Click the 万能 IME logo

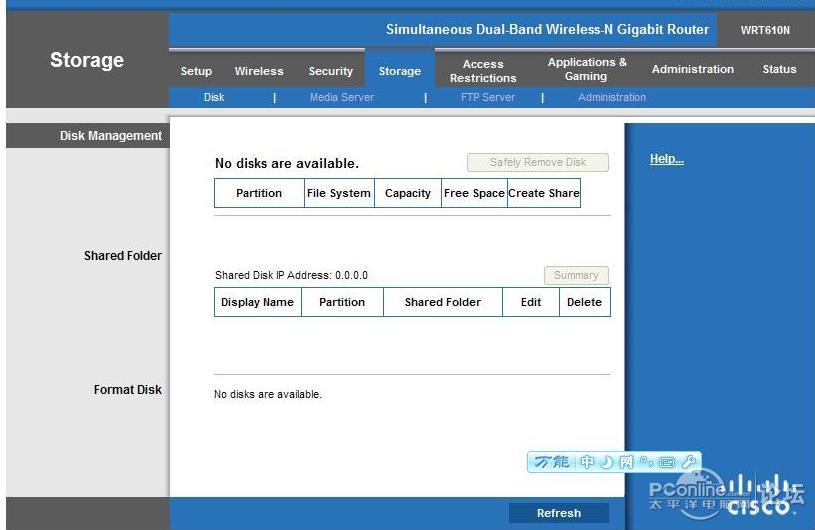pos(552,461)
